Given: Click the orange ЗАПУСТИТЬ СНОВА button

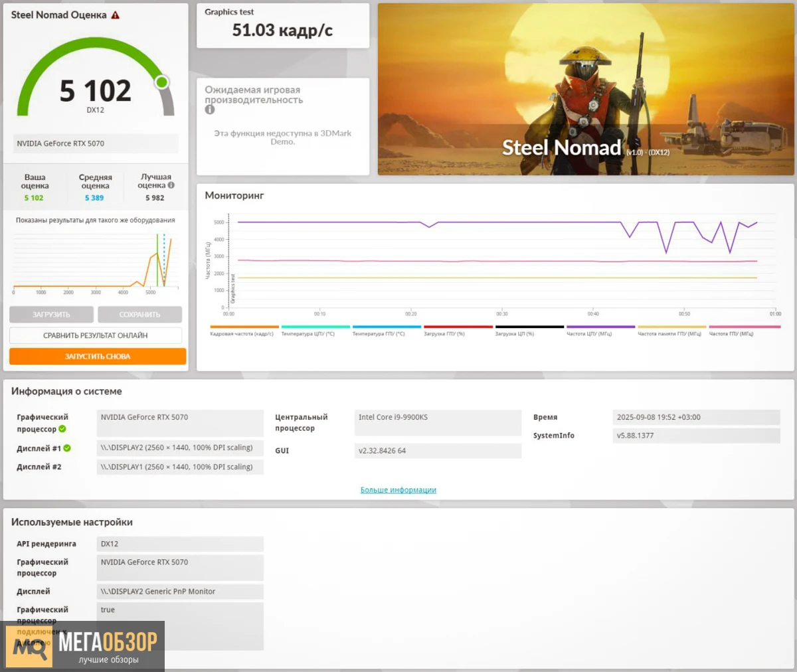Looking at the screenshot, I should point(98,357).
